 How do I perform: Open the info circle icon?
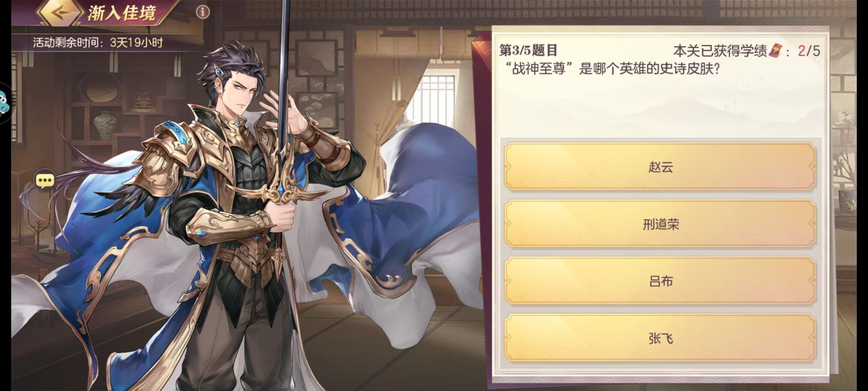[x=203, y=12]
